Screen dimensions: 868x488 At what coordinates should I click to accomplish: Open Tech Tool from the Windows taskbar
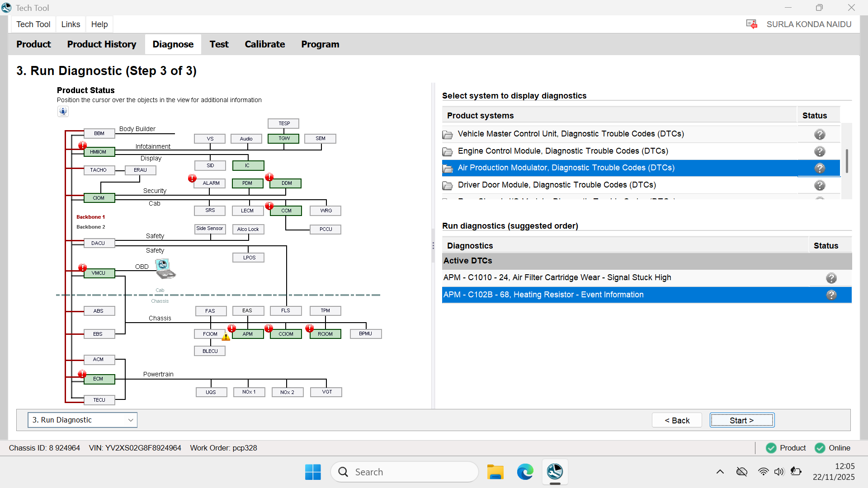[555, 472]
